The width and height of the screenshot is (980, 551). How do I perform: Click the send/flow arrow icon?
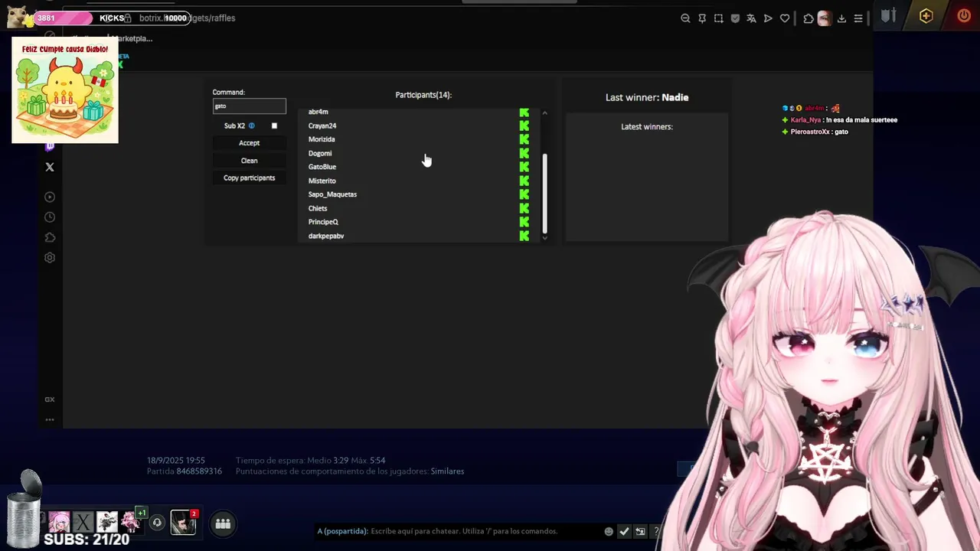pos(768,18)
